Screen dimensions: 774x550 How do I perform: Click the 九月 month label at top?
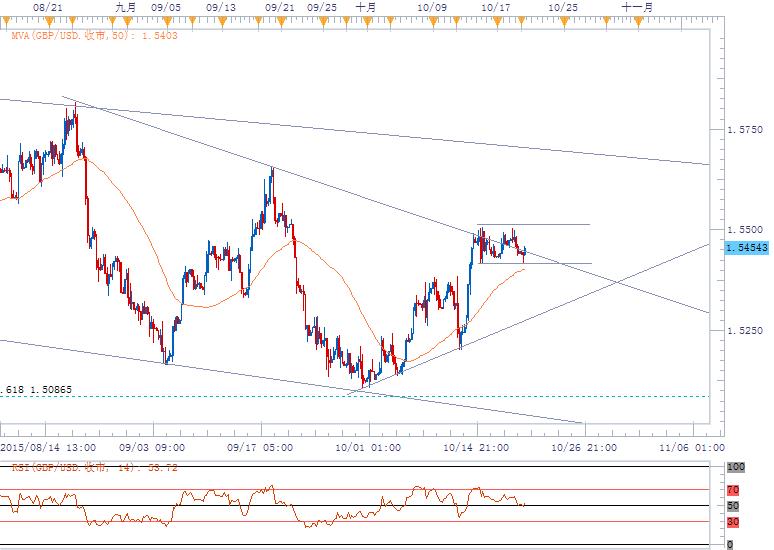click(x=125, y=7)
